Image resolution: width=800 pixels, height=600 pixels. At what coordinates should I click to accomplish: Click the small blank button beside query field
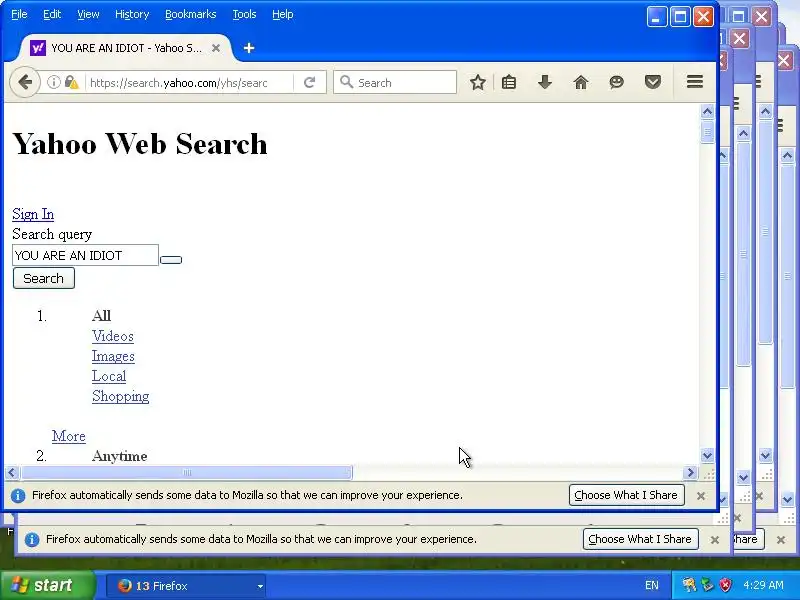coord(171,260)
